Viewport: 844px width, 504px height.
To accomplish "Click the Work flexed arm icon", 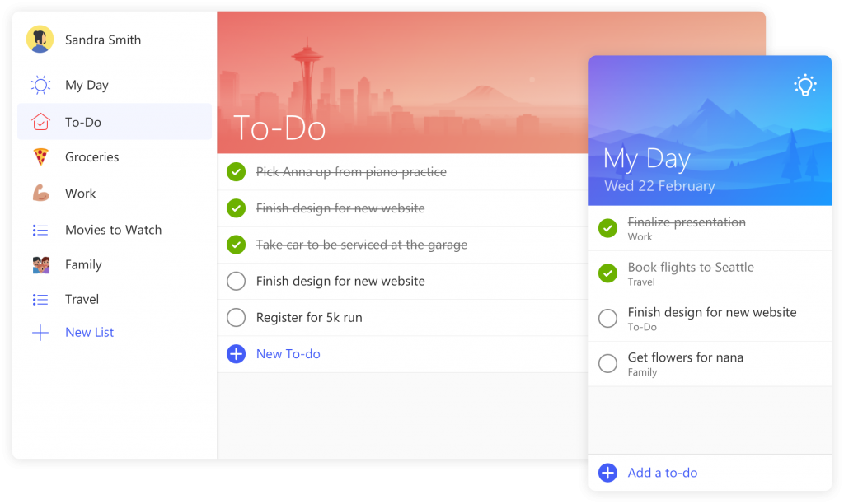I will 40,194.
